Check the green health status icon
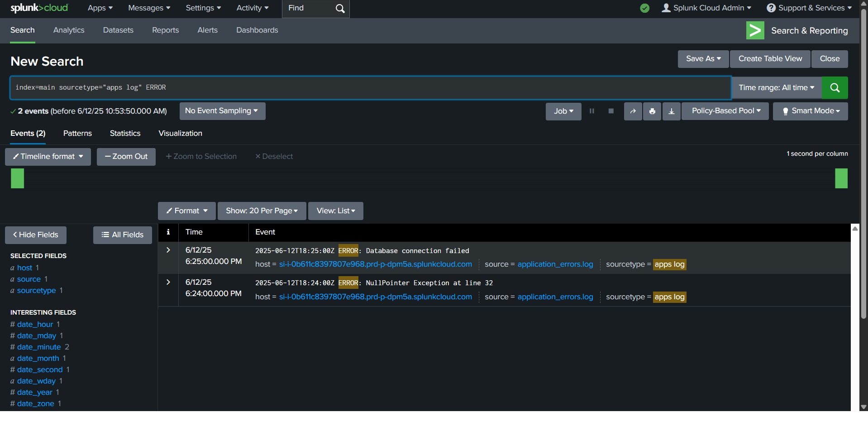Viewport: 868px width, 431px height. [645, 8]
